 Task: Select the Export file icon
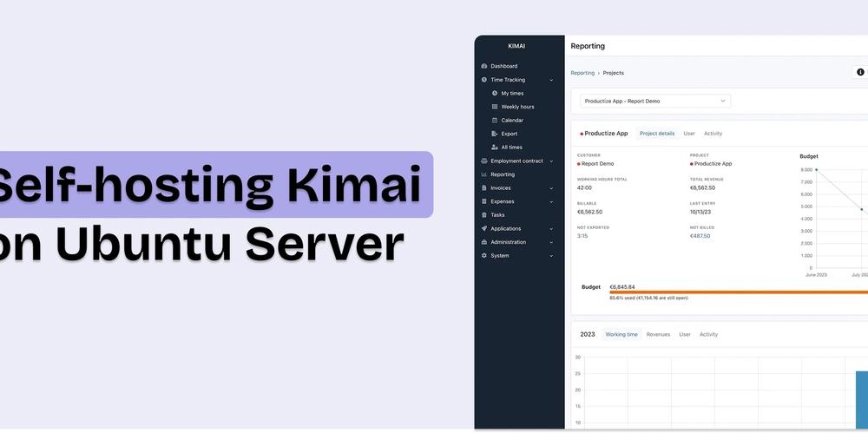[495, 134]
